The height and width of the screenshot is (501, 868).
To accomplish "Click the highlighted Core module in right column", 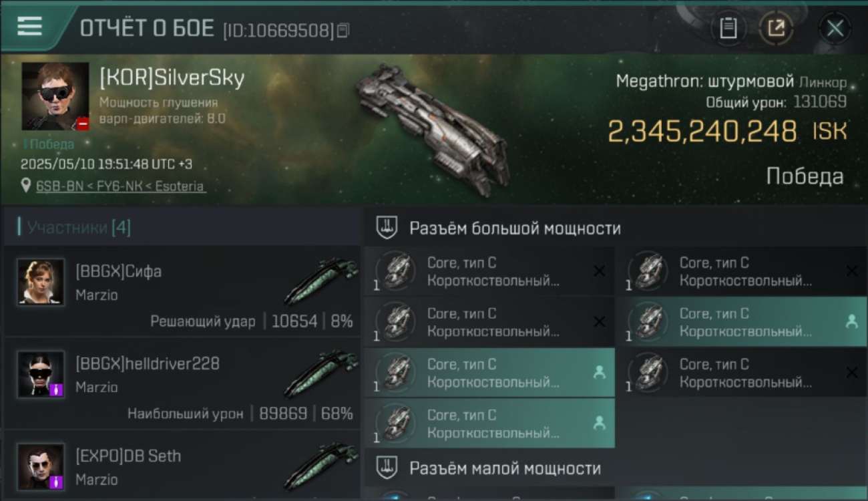I will coord(740,322).
